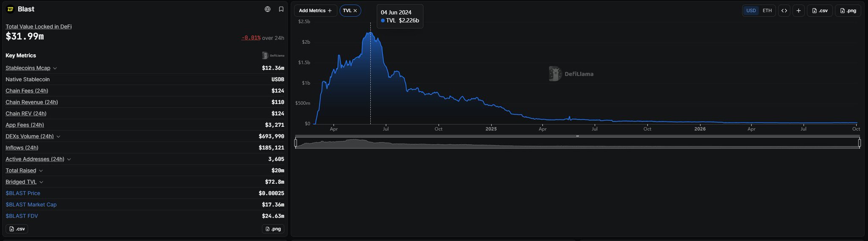The height and width of the screenshot is (241, 868).
Task: Click the App Fees (24h) label
Action: (25, 125)
